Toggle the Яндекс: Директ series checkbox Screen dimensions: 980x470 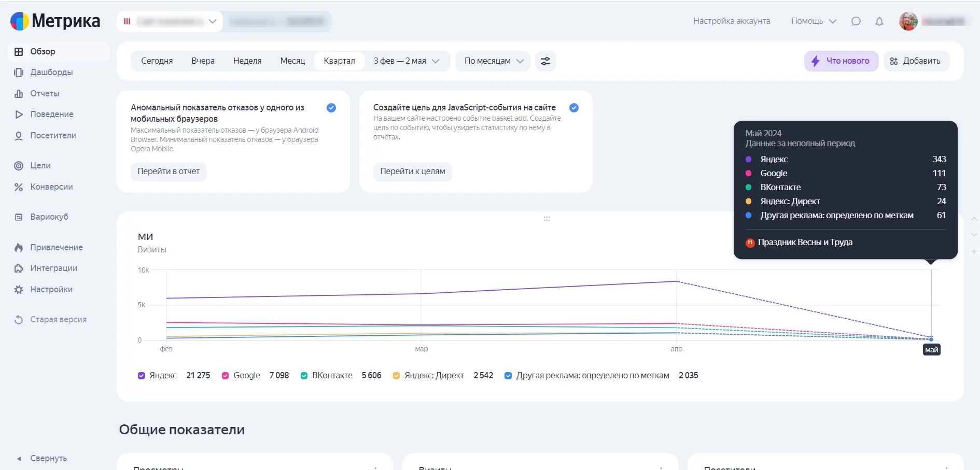(397, 376)
